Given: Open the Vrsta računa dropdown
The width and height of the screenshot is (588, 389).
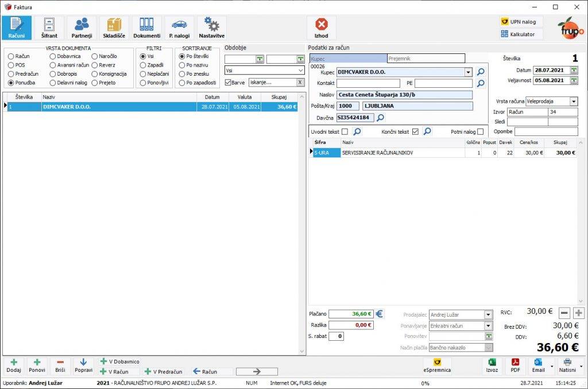Looking at the screenshot, I should 574,101.
